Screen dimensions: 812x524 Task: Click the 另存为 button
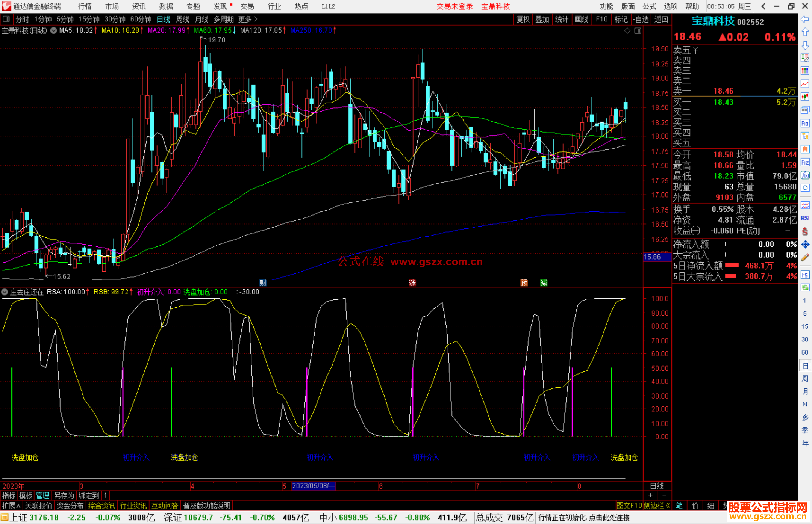(x=64, y=495)
